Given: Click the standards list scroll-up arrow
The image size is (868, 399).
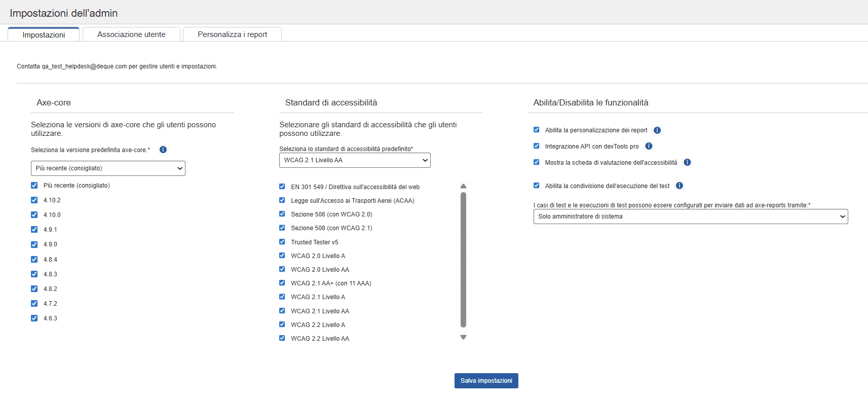Looking at the screenshot, I should (x=463, y=186).
